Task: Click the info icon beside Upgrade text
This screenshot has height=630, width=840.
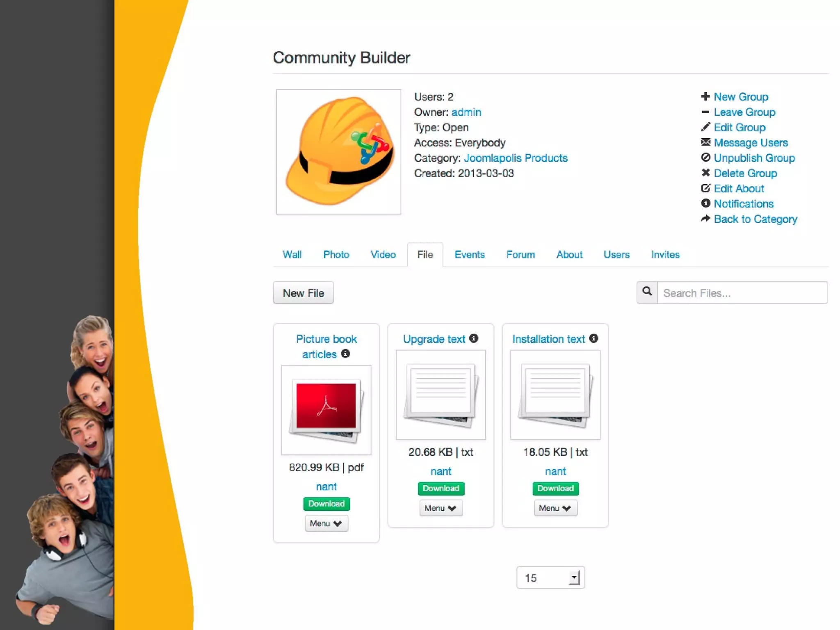Action: pos(474,338)
